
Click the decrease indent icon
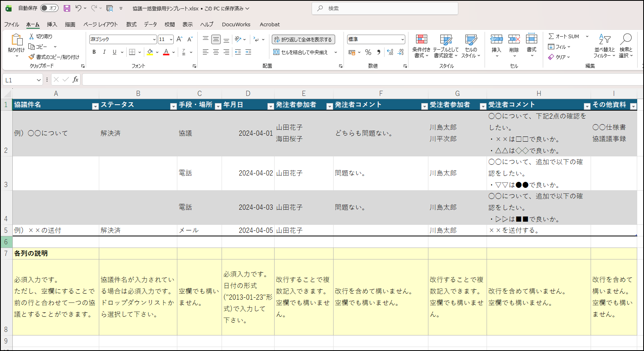(x=238, y=52)
